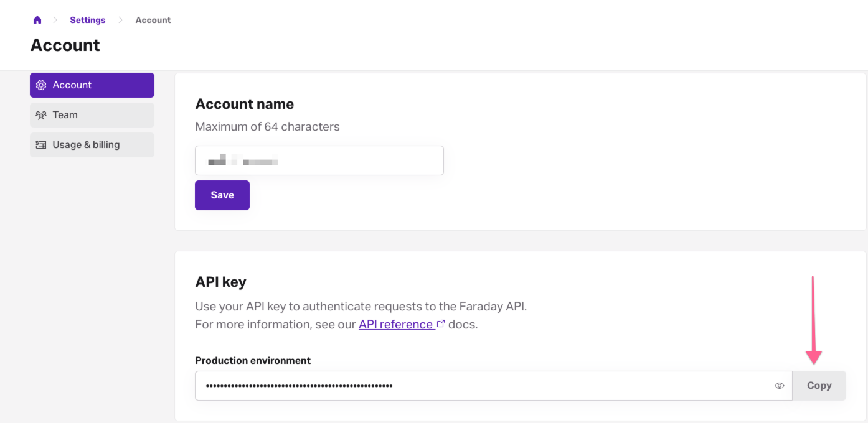868x423 pixels.
Task: Select the Account sidebar tab
Action: coord(92,85)
